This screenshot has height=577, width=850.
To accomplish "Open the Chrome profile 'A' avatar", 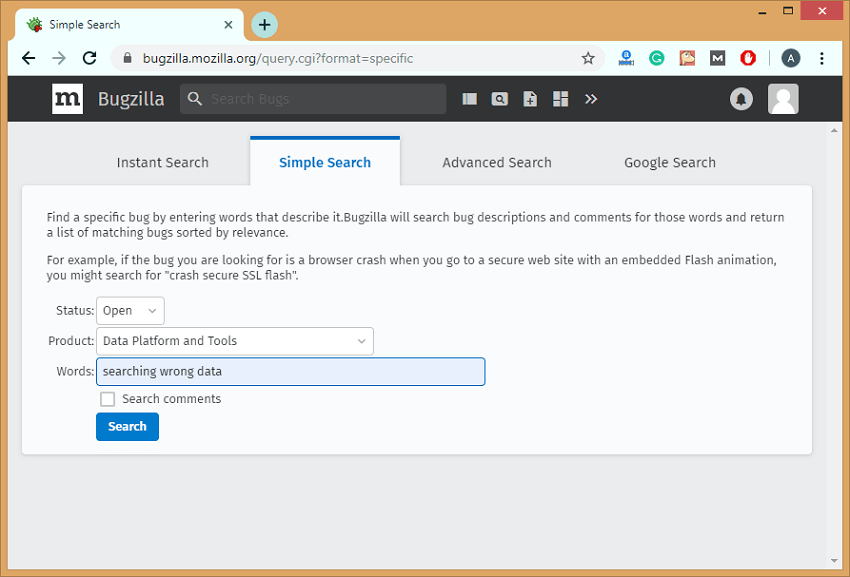I will point(790,58).
